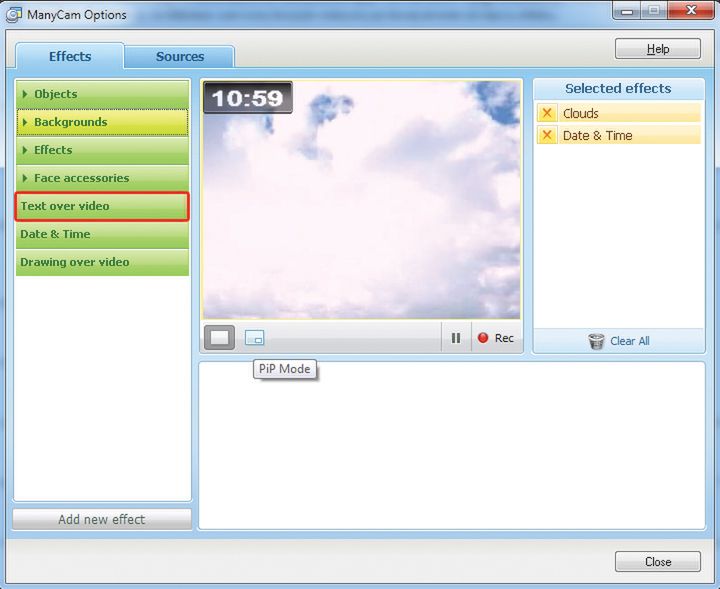This screenshot has width=720, height=589.
Task: Expand the Face accessories arrow
Action: click(25, 178)
